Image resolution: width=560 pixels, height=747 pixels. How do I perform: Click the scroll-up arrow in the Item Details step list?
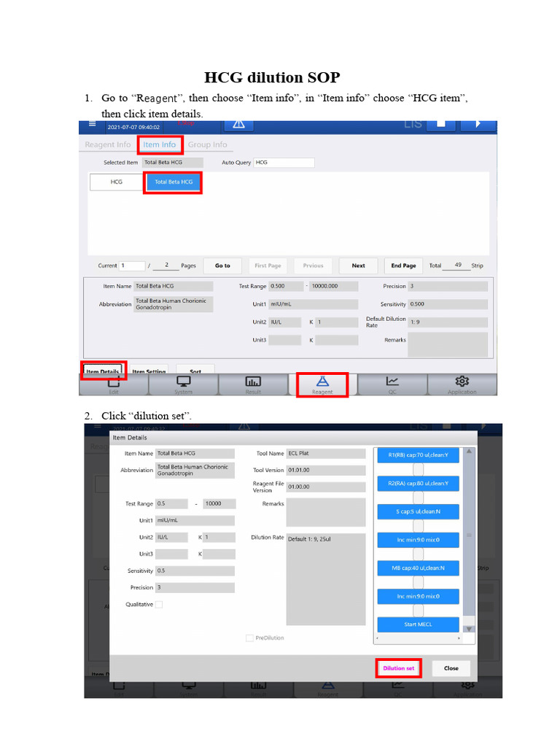[x=469, y=451]
